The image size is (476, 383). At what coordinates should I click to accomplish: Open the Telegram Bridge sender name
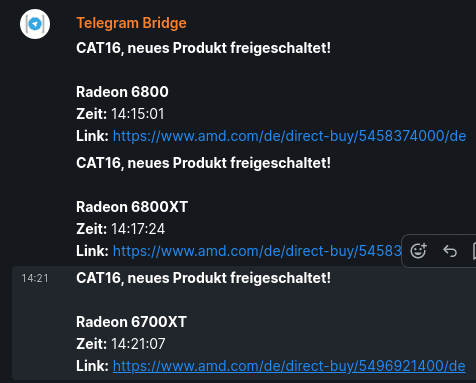(131, 23)
